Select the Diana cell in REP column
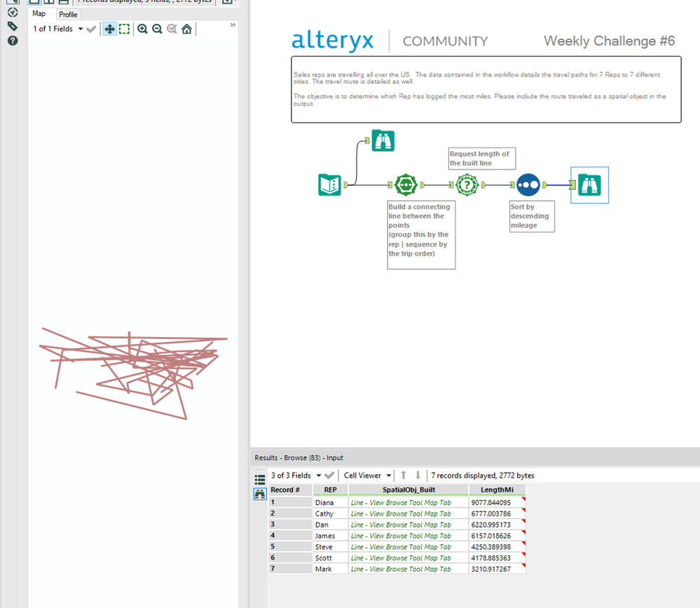Image resolution: width=700 pixels, height=608 pixels. tap(330, 503)
